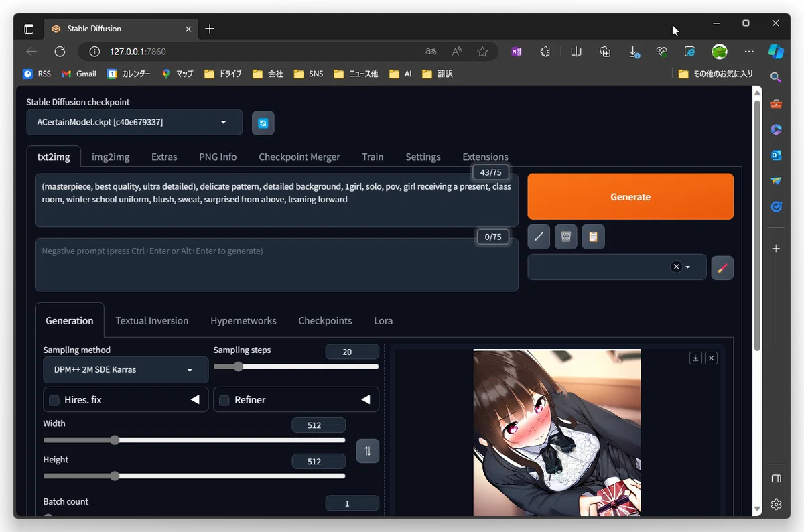Click the paintbrush edit styles button
Image resolution: width=804 pixels, height=532 pixels.
[x=722, y=267]
